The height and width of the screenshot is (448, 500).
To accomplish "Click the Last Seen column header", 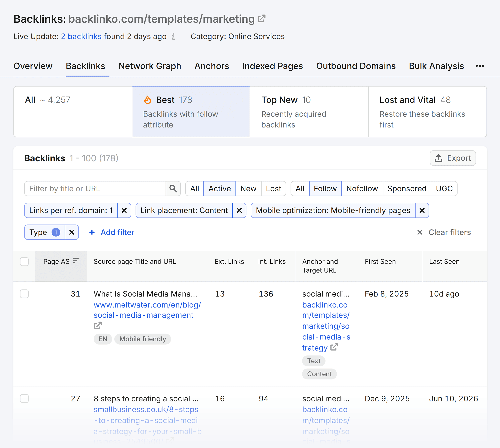I will (x=444, y=261).
